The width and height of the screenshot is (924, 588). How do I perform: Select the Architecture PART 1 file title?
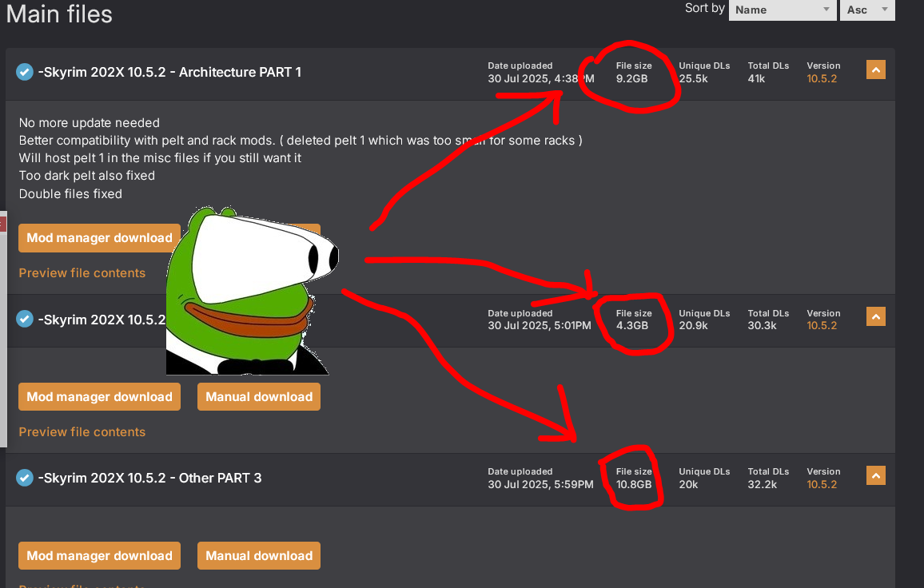(169, 72)
